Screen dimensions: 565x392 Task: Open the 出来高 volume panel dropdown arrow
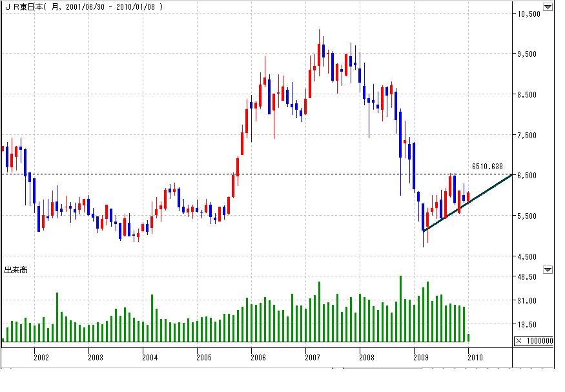coord(548,269)
